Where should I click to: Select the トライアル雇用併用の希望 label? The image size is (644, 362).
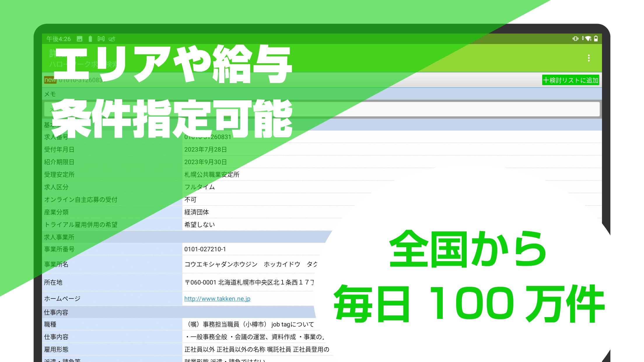point(81,225)
